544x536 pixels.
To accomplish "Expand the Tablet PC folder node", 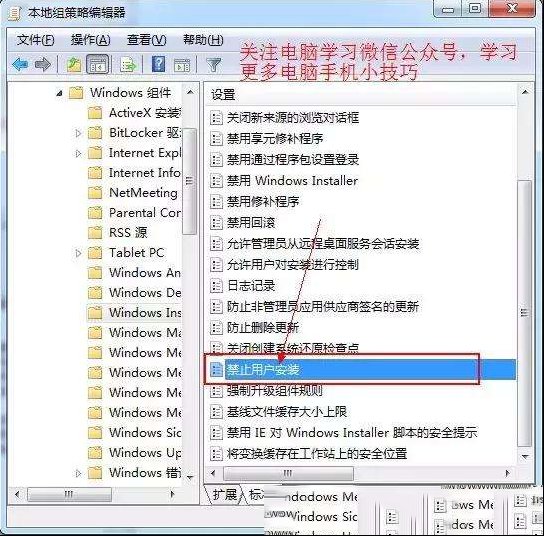I will 78,253.
